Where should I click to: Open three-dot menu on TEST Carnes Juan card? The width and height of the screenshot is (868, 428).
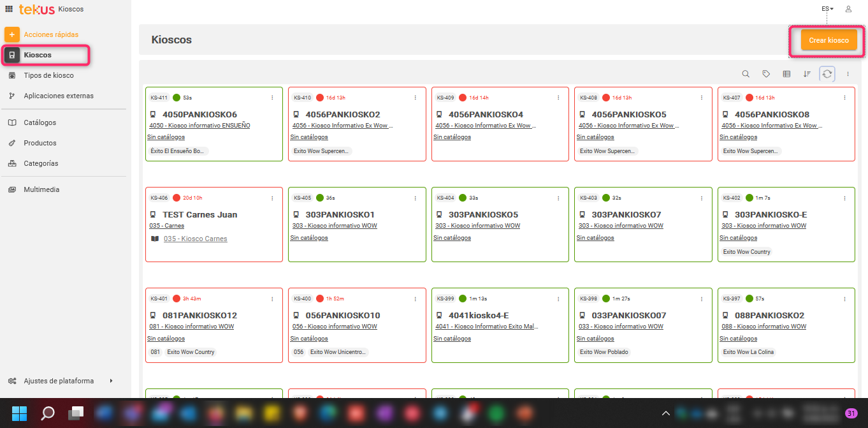pos(272,198)
